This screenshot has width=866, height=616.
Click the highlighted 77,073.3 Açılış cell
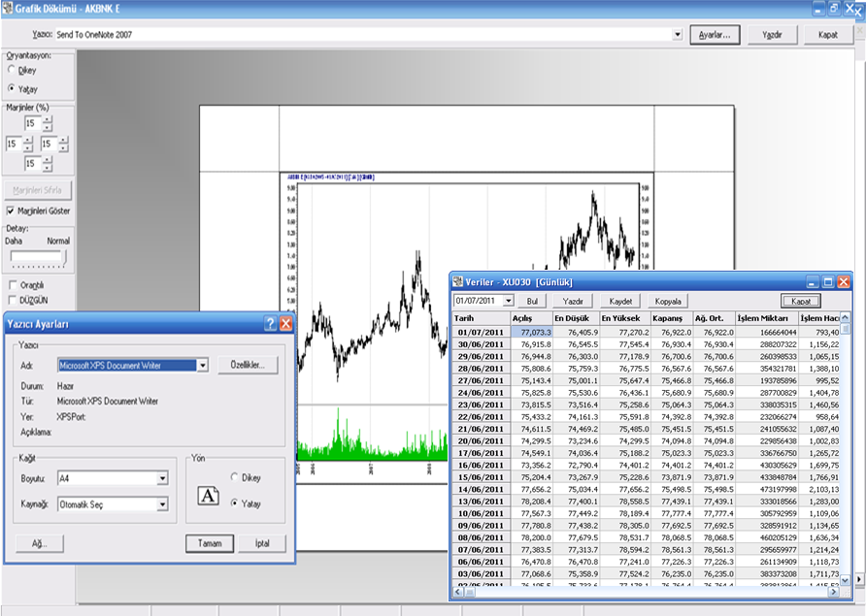click(531, 333)
